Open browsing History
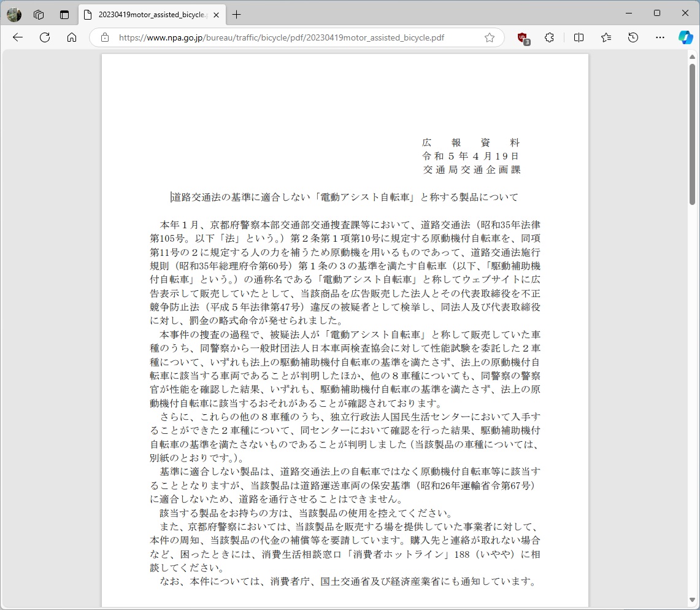Image resolution: width=700 pixels, height=610 pixels. pyautogui.click(x=633, y=37)
